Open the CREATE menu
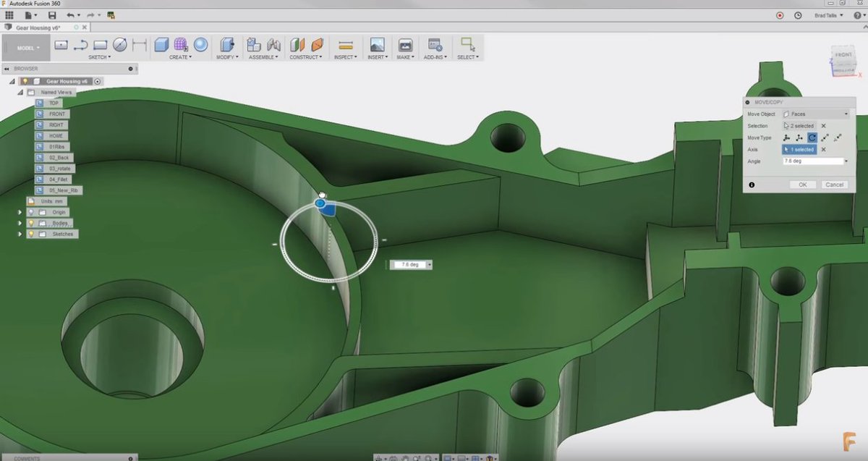The image size is (868, 461). 179,57
